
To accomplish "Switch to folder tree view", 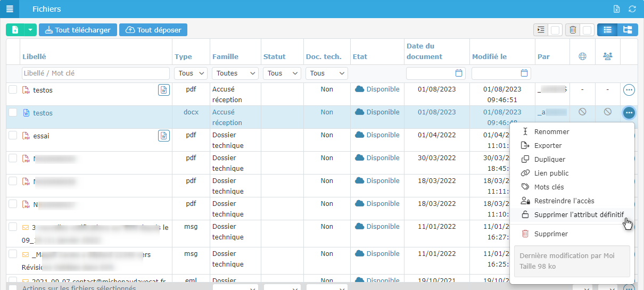I will tap(628, 30).
